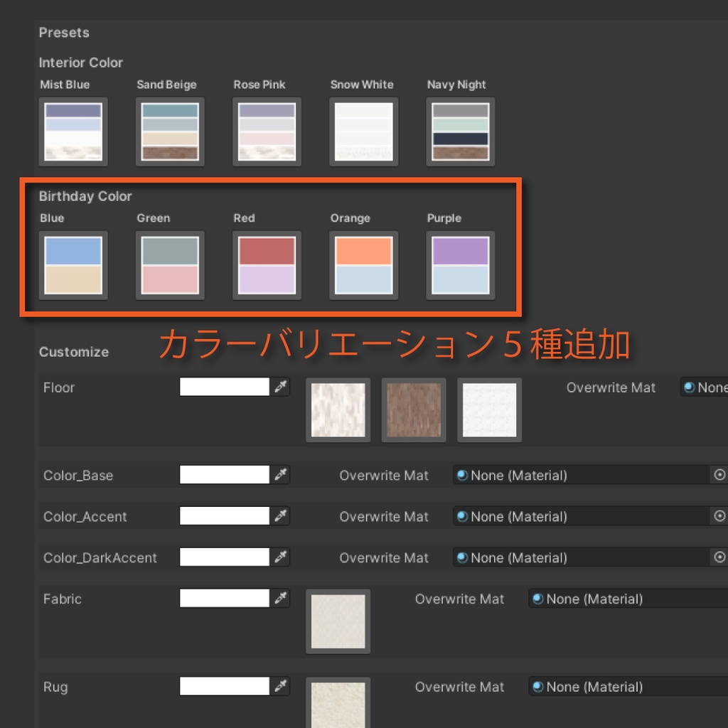728x728 pixels.
Task: Open Rug's None (Material) object field
Action: pos(626,687)
